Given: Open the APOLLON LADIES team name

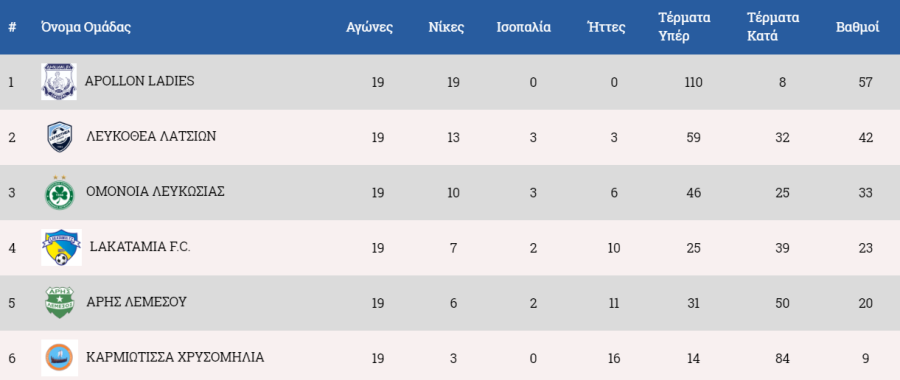Looking at the screenshot, I should 139,81.
